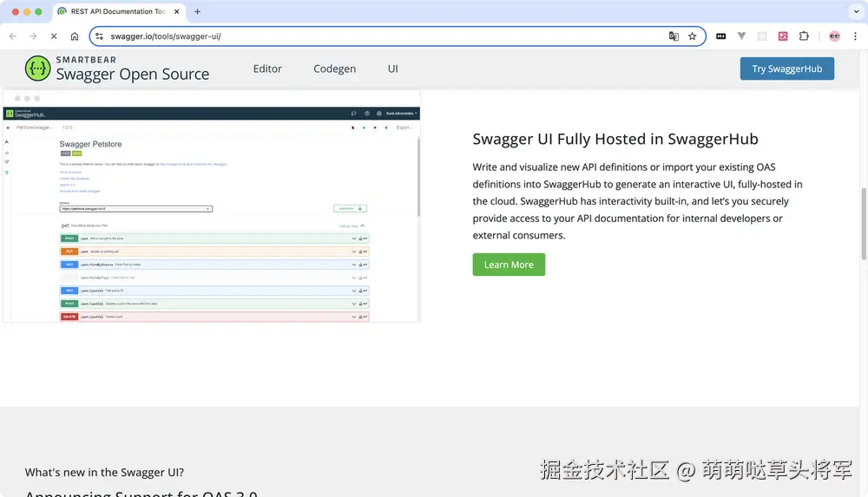Open the translate page icon
Image resolution: width=868 pixels, height=497 pixels.
(674, 36)
